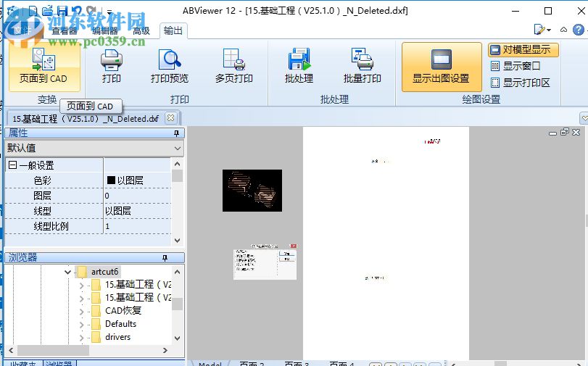Restore the inner drawing window
This screenshot has height=366, width=588.
point(564,132)
